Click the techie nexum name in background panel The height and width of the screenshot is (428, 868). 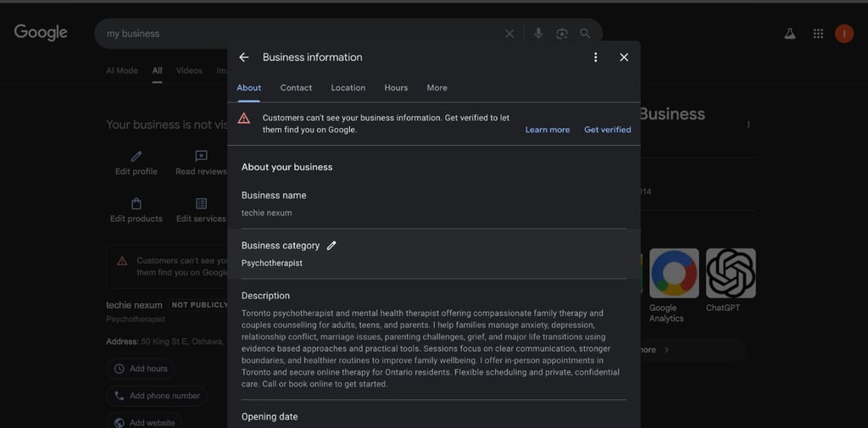[135, 305]
